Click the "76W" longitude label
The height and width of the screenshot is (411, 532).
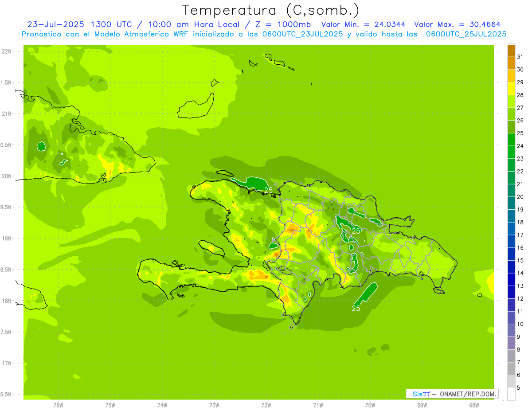tap(58, 405)
